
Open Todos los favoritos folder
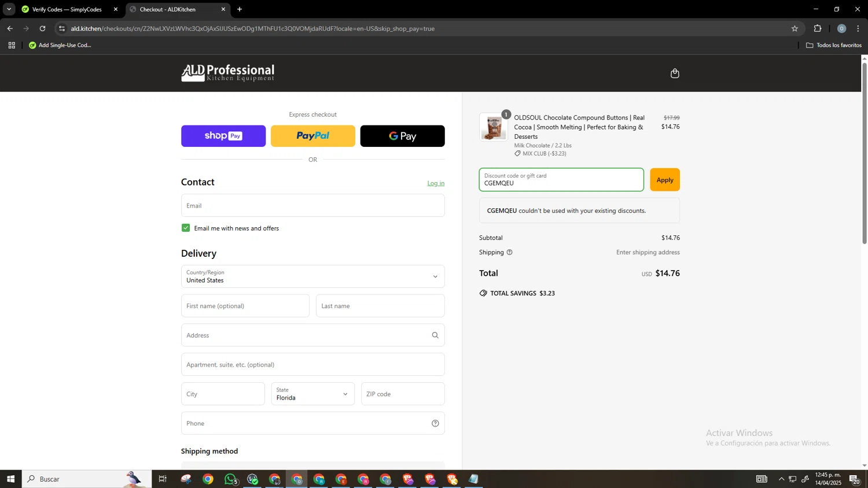point(834,45)
